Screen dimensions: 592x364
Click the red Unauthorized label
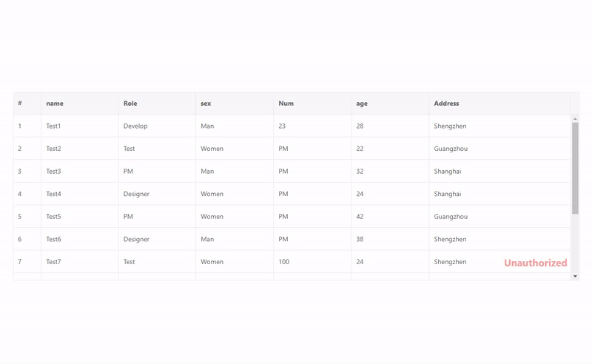click(x=535, y=263)
